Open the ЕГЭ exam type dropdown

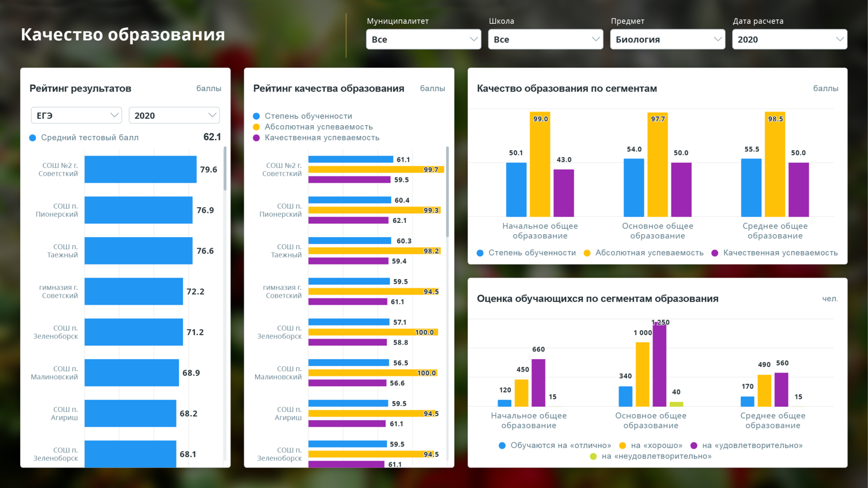[x=76, y=115]
